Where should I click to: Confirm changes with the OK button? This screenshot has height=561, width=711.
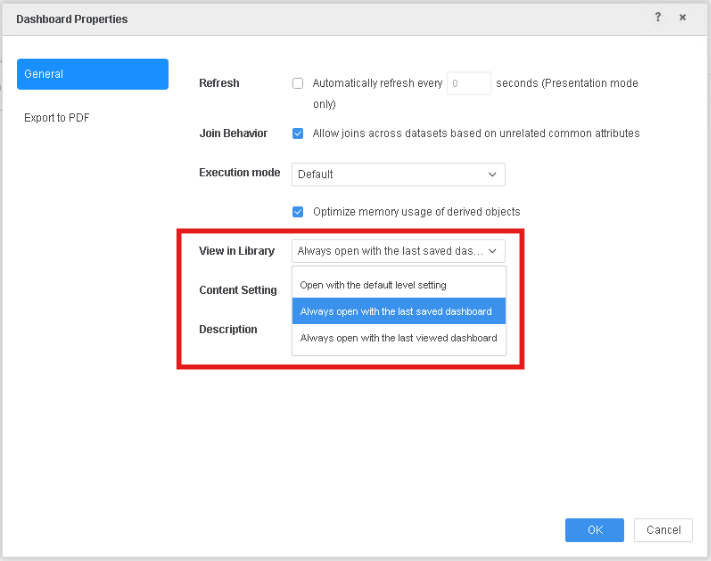tap(594, 530)
